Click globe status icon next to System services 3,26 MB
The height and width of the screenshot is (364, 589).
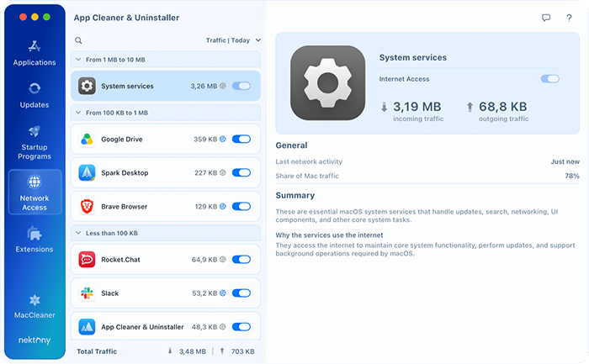223,86
